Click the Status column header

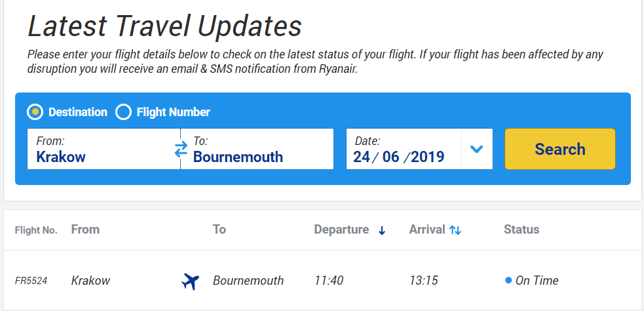click(521, 230)
